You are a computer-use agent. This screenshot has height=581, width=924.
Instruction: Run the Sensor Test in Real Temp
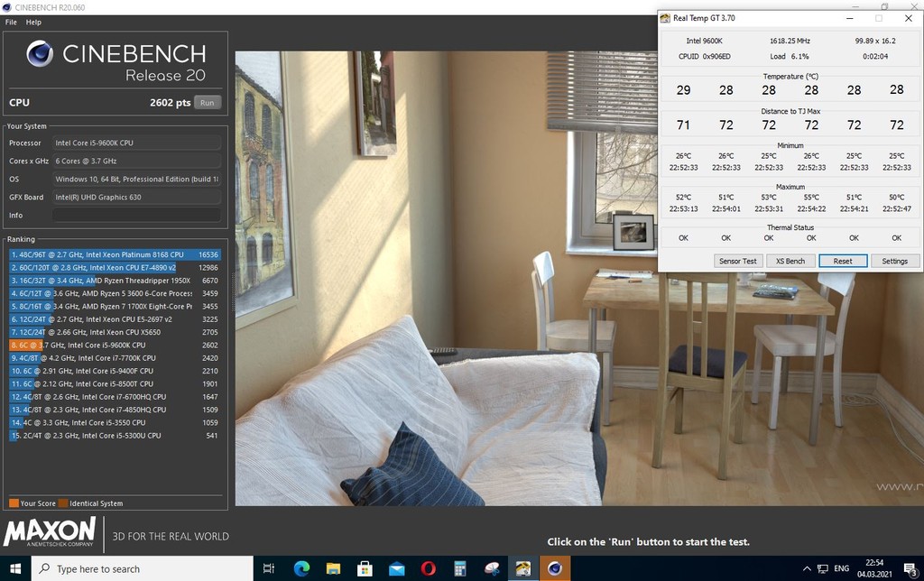737,261
